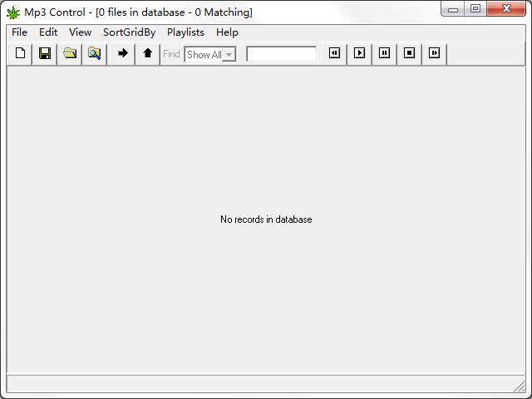Stop playback with the Stop button

pyautogui.click(x=409, y=53)
